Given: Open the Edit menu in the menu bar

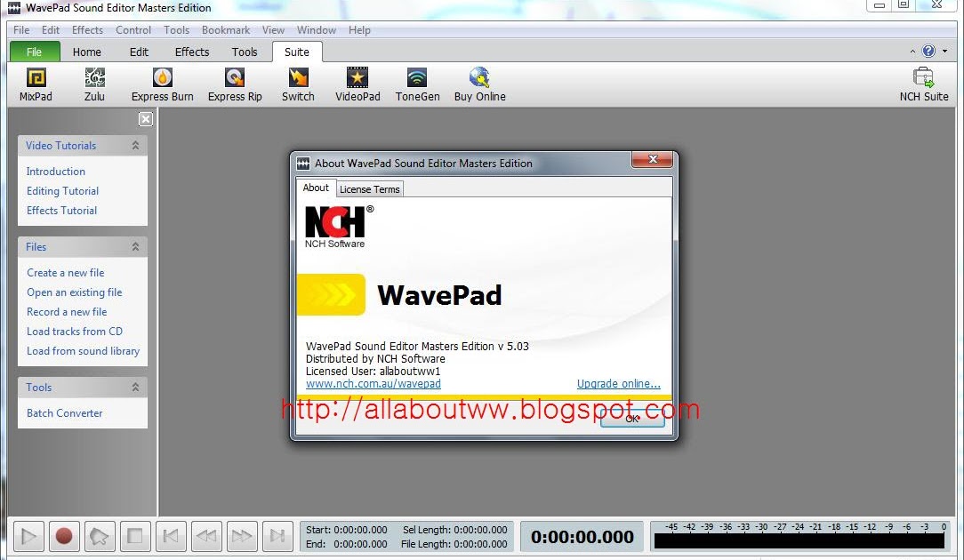Looking at the screenshot, I should tap(51, 30).
